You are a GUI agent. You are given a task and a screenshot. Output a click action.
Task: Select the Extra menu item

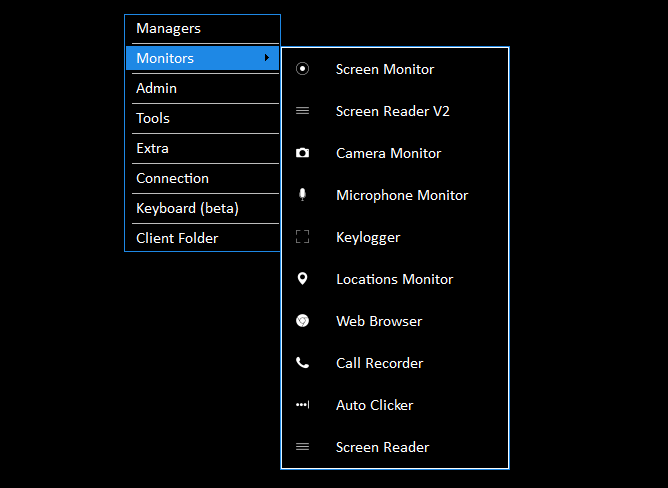point(152,148)
